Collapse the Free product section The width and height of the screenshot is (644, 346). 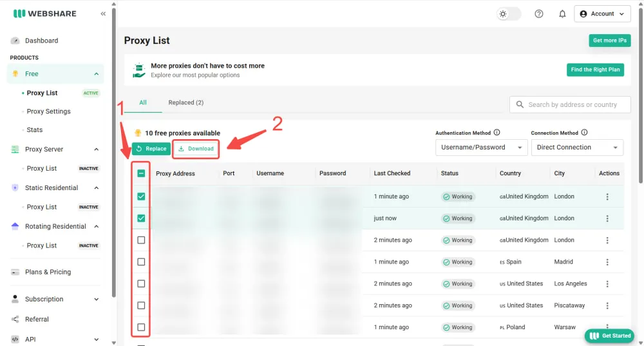pyautogui.click(x=96, y=74)
